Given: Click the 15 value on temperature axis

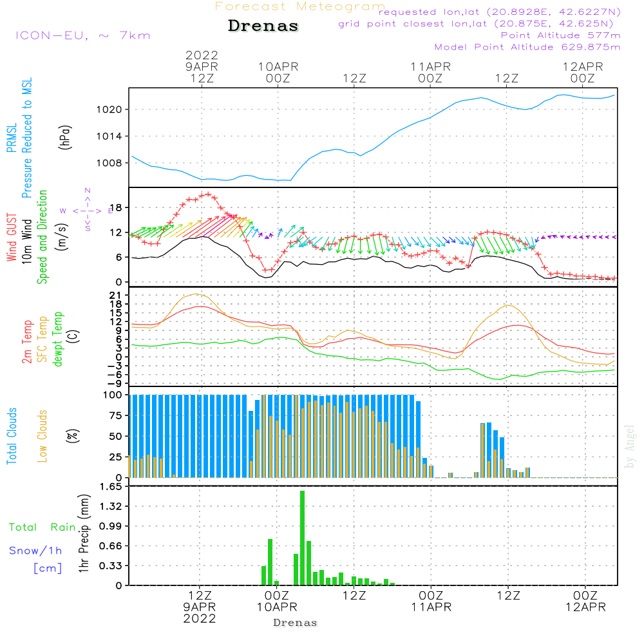Looking at the screenshot, I should 115,314.
